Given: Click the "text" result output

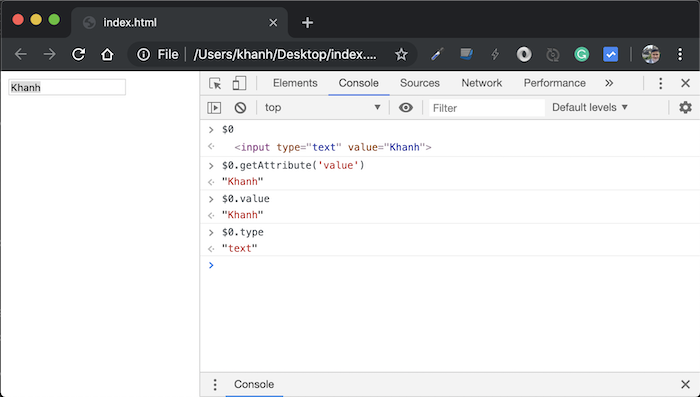Looking at the screenshot, I should coord(240,248).
